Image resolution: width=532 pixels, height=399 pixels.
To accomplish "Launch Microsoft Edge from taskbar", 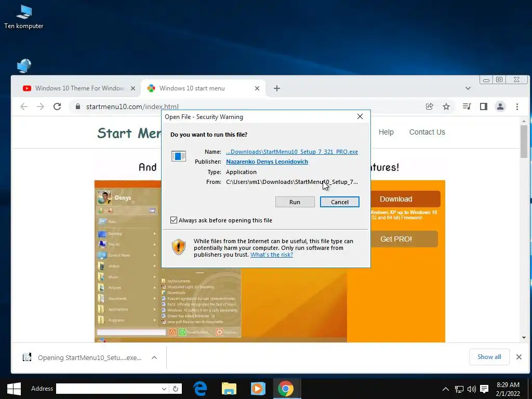I will click(x=200, y=389).
